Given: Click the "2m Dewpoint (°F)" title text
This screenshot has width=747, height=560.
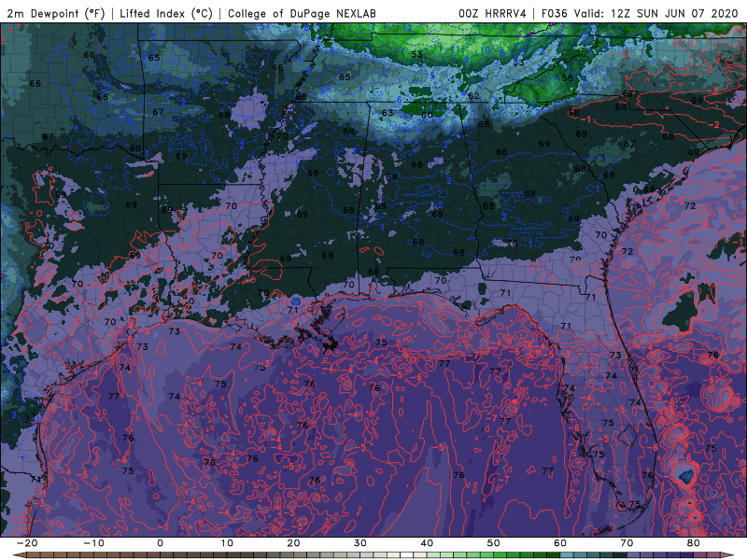Looking at the screenshot, I should pyautogui.click(x=56, y=13).
